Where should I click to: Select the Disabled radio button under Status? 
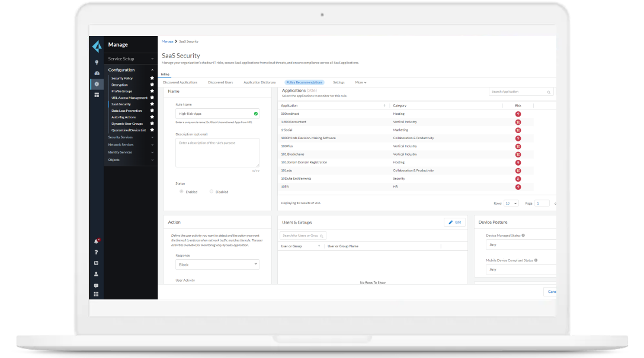pyautogui.click(x=210, y=191)
